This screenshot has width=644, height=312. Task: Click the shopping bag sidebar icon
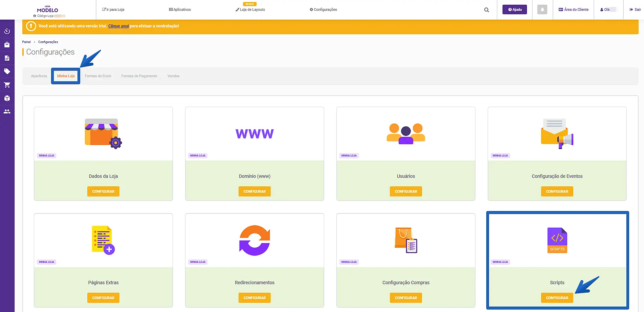(7, 45)
